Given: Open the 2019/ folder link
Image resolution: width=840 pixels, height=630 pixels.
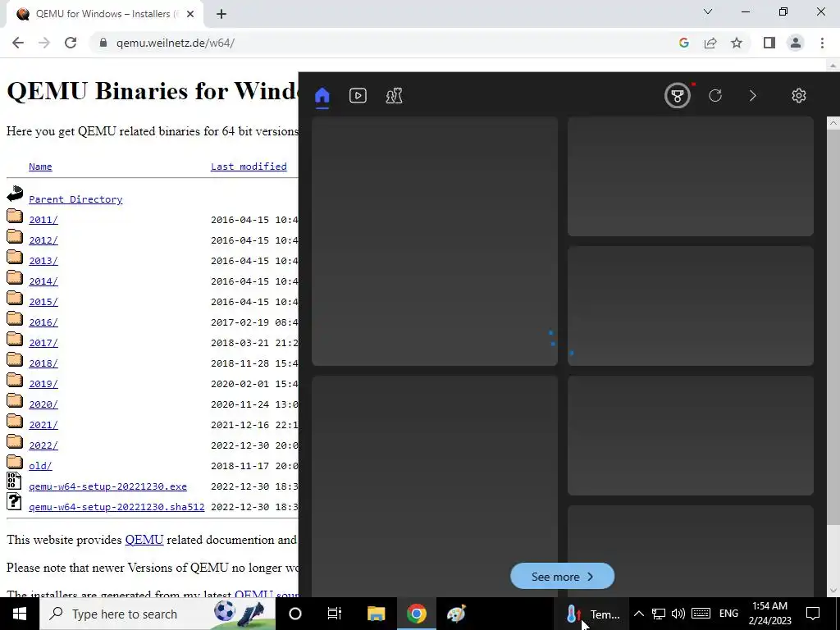Looking at the screenshot, I should tap(43, 384).
